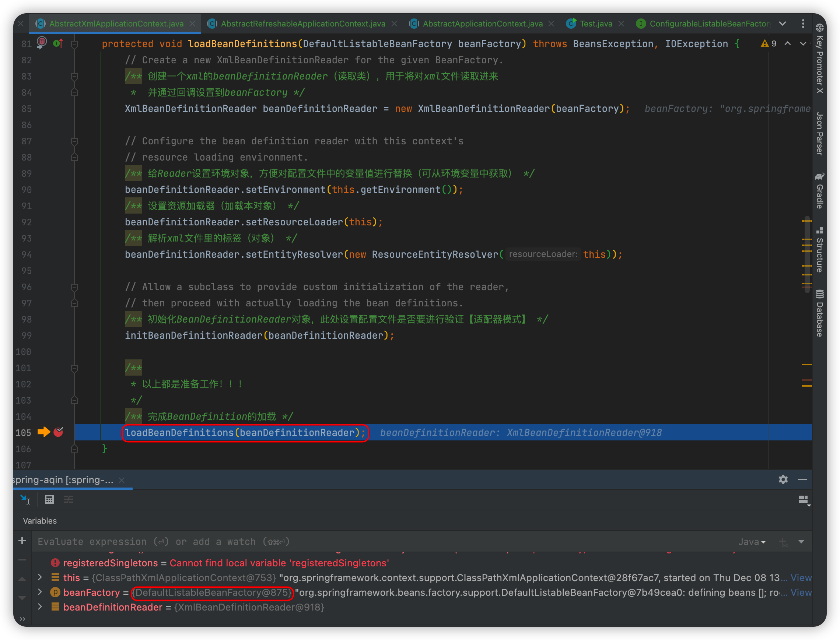840x640 pixels.
Task: Click the View link for the beanFactory value
Action: click(801, 592)
